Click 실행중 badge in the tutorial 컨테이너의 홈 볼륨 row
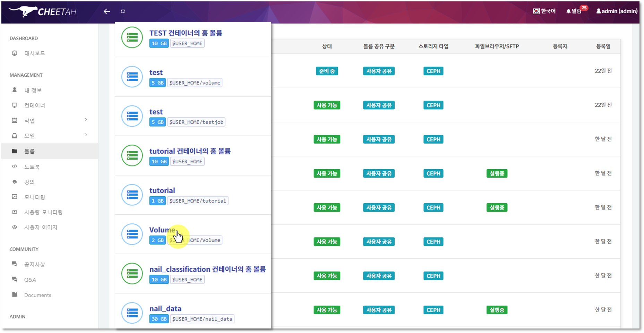644x333 pixels. pyautogui.click(x=497, y=173)
